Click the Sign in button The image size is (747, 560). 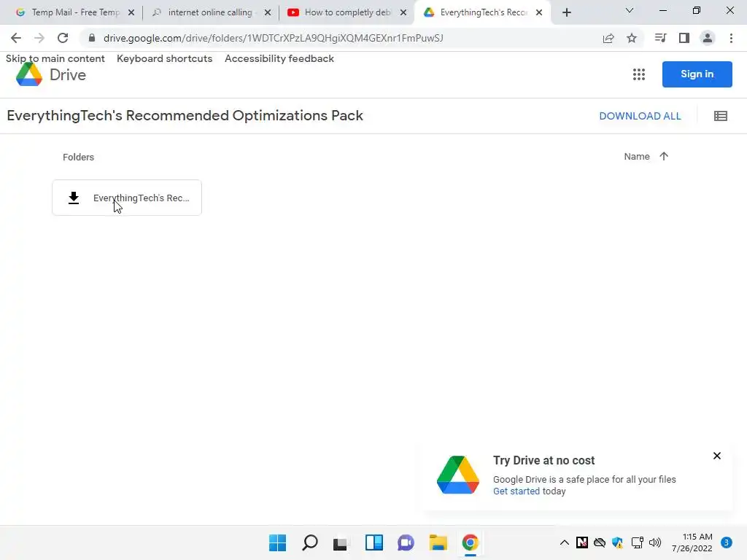697,74
